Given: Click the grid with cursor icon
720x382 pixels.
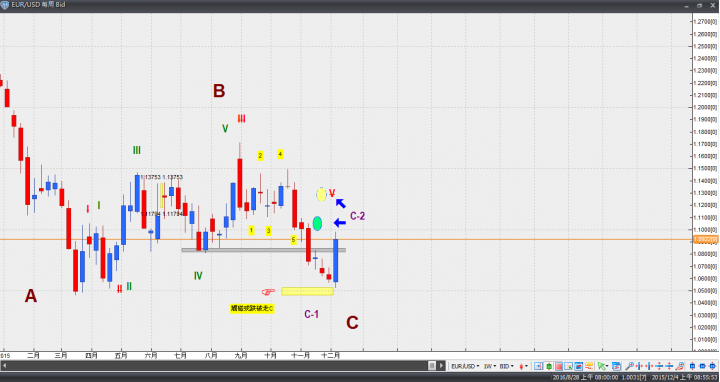Looking at the screenshot, I should coord(568,366).
